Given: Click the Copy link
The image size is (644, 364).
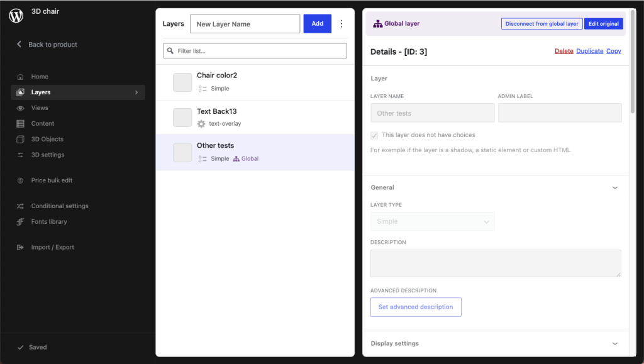Looking at the screenshot, I should coord(614,52).
